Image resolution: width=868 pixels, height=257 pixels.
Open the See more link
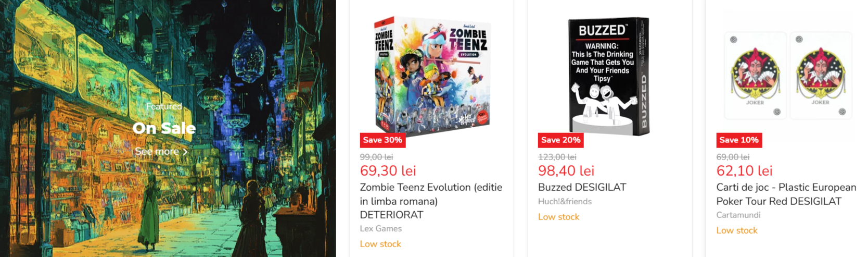(x=157, y=152)
